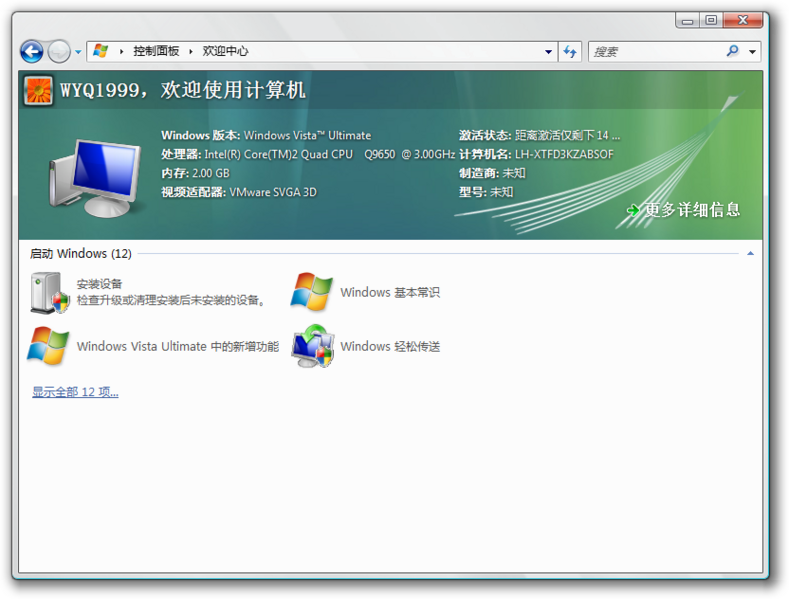The image size is (789, 599).
Task: Navigate to 控制面板 breadcrumb
Action: coord(156,51)
